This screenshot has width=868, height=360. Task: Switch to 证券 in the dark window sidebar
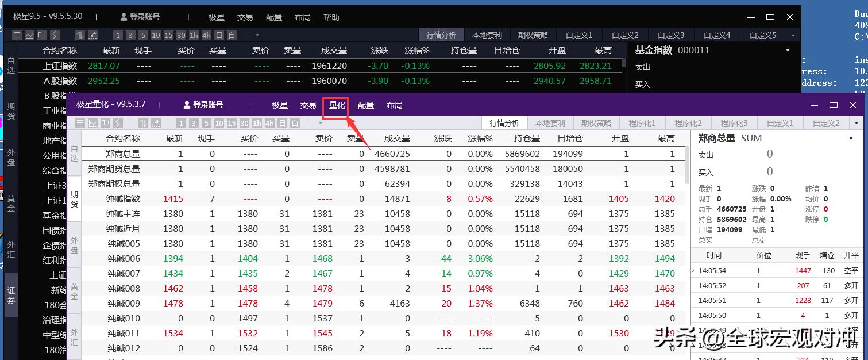[11, 295]
